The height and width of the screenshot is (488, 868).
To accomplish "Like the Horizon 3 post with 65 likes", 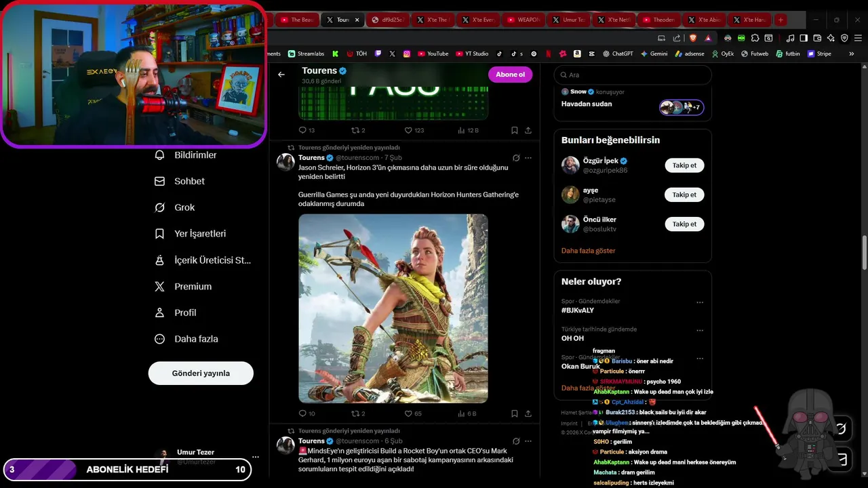I will [x=413, y=413].
